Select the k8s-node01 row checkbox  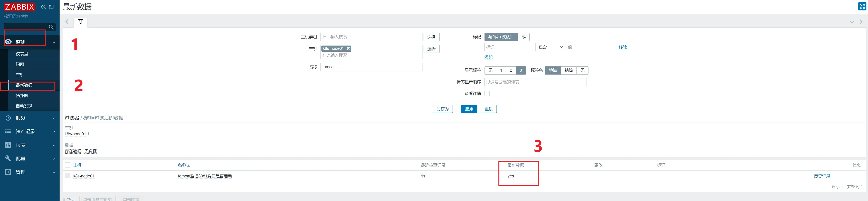[68, 176]
